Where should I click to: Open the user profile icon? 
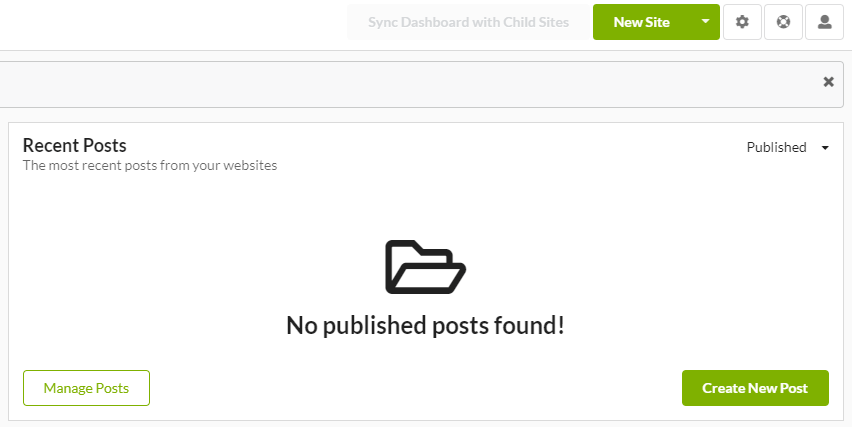tap(824, 22)
